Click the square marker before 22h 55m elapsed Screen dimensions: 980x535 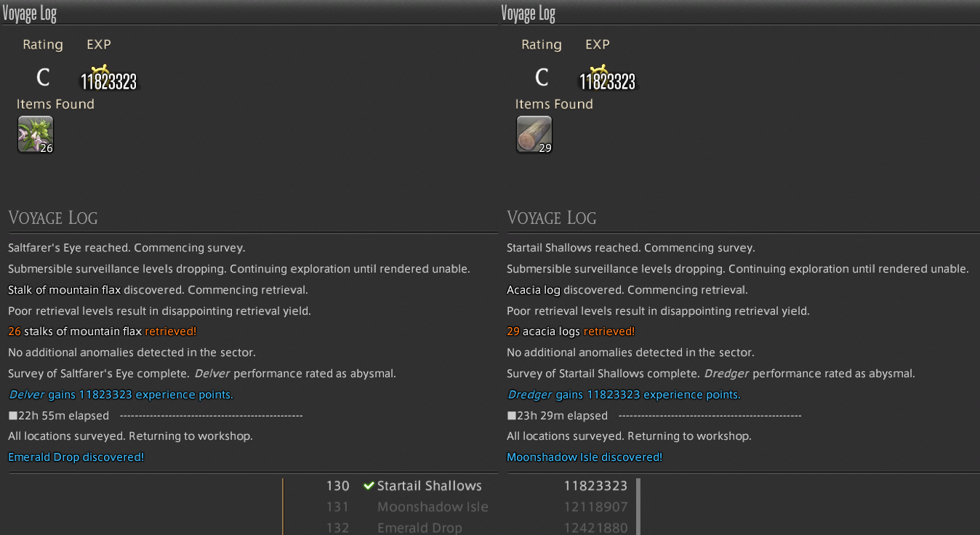click(12, 416)
